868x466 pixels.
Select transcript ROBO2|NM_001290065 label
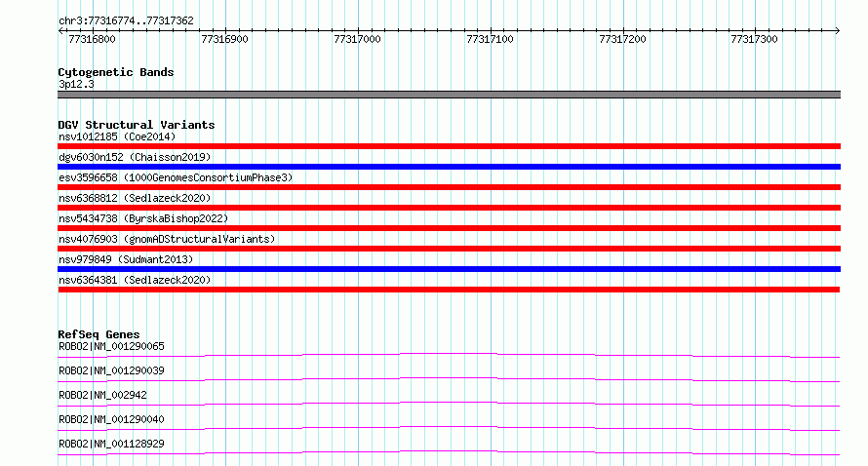(x=111, y=346)
